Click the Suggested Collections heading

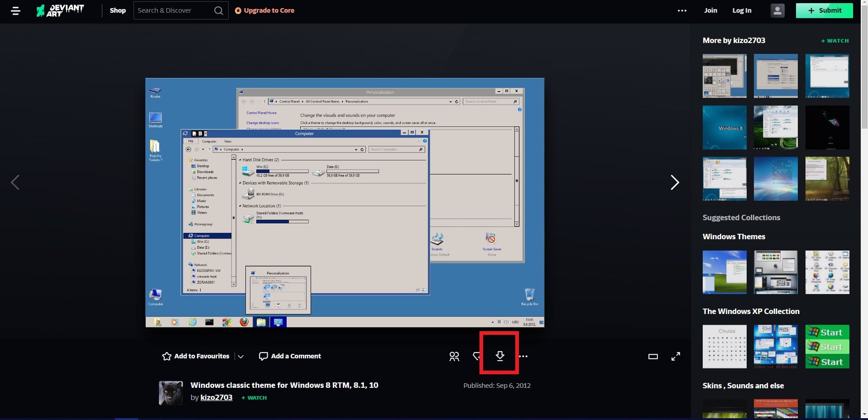(x=741, y=217)
